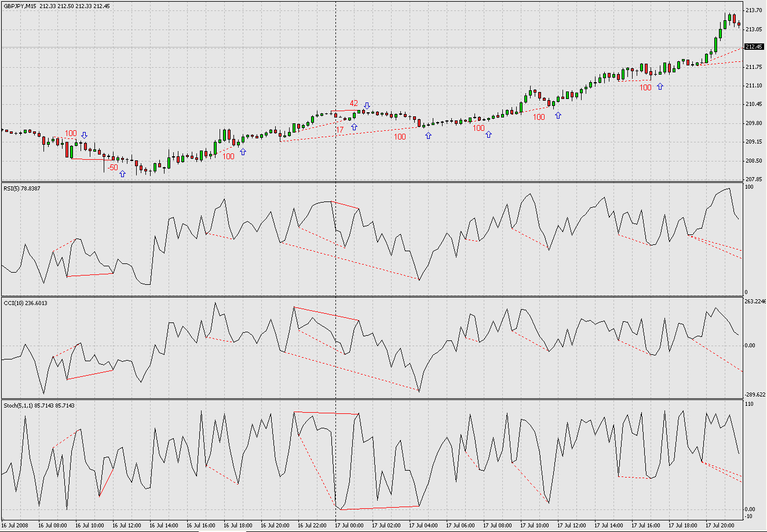Click the CCI(10) 236.6013 indicator label
The height and width of the screenshot is (532, 767).
tap(25, 303)
